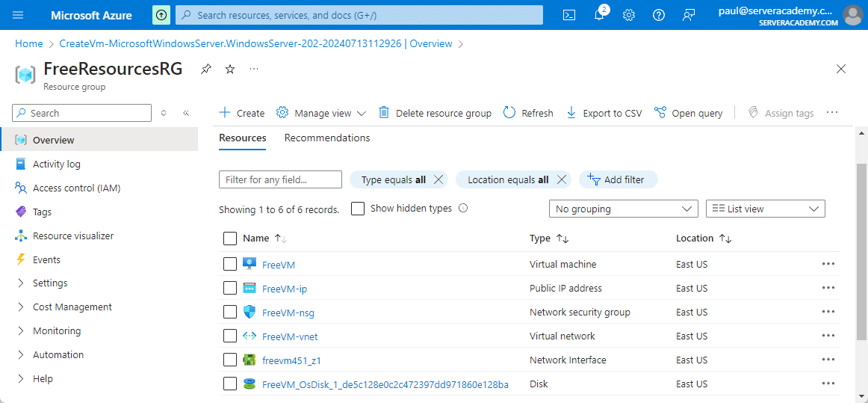
Task: Open the toolbar overflow ellipsis after Assign tags
Action: click(832, 113)
